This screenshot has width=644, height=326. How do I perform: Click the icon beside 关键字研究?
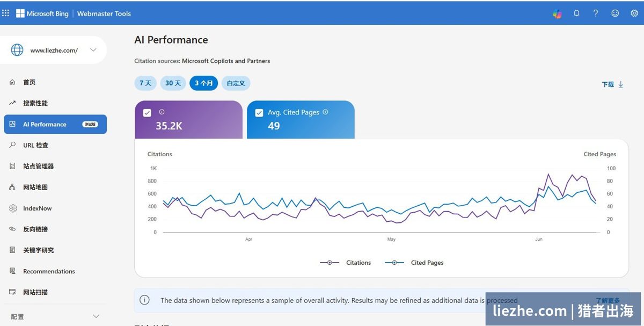click(12, 250)
